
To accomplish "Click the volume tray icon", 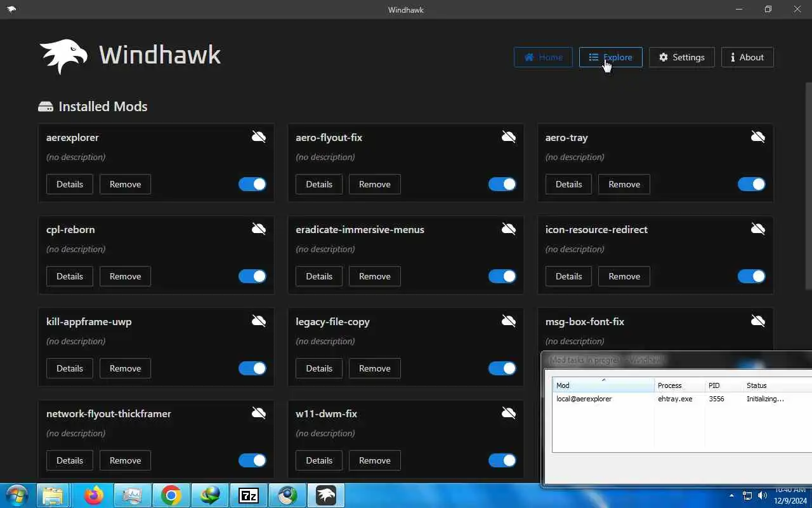I will (x=763, y=495).
